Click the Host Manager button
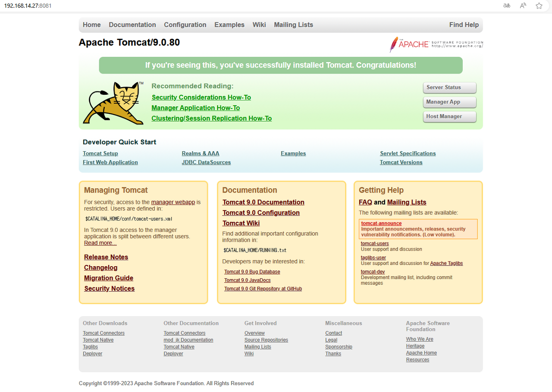Viewport: 552px width, 392px height. pos(450,117)
